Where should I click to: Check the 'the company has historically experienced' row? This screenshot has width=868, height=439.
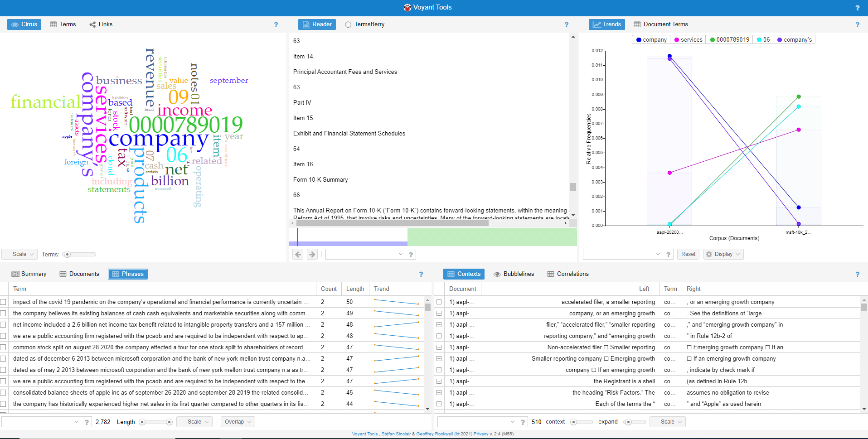coord(4,404)
